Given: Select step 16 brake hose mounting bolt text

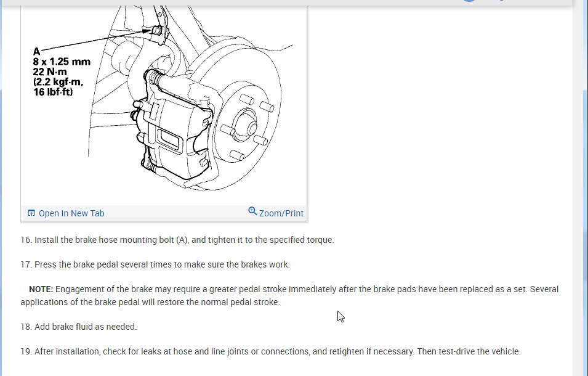Looking at the screenshot, I should [177, 240].
